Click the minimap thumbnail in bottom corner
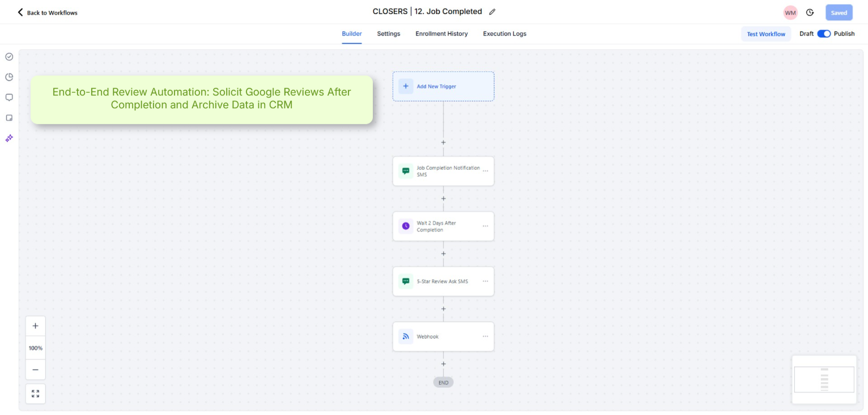 click(824, 379)
